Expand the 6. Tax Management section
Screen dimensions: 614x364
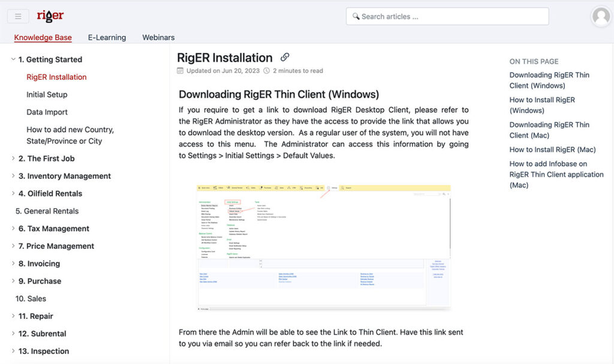click(13, 228)
